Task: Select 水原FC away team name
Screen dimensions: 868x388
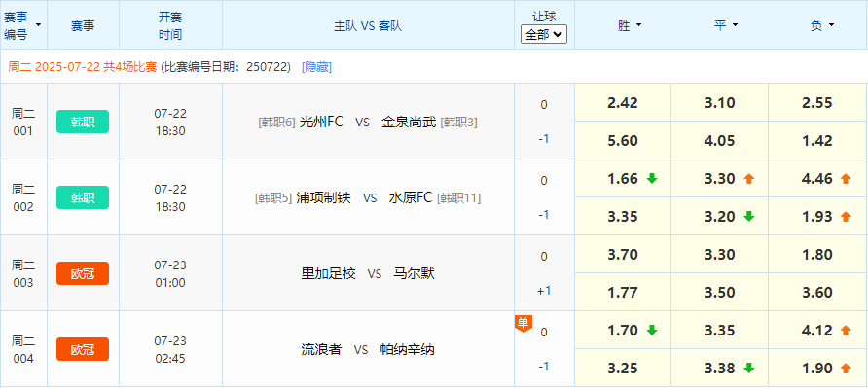Action: pos(411,197)
